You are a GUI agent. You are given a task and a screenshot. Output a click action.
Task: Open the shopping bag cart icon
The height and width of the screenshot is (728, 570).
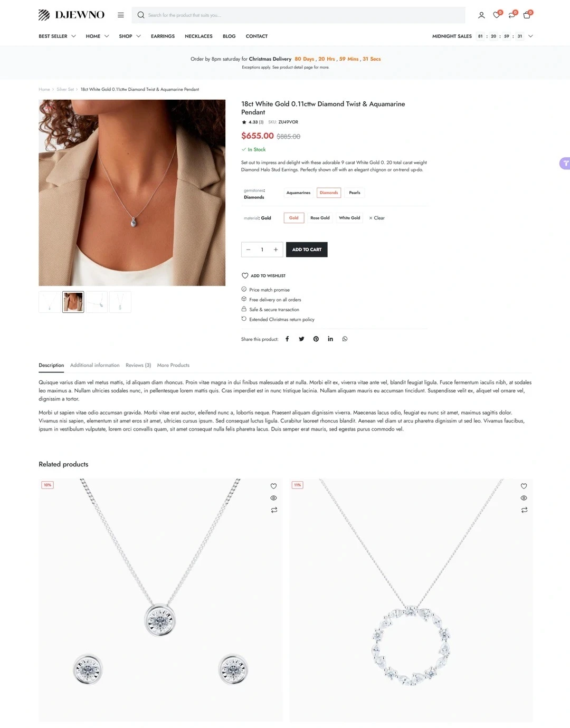tap(527, 15)
